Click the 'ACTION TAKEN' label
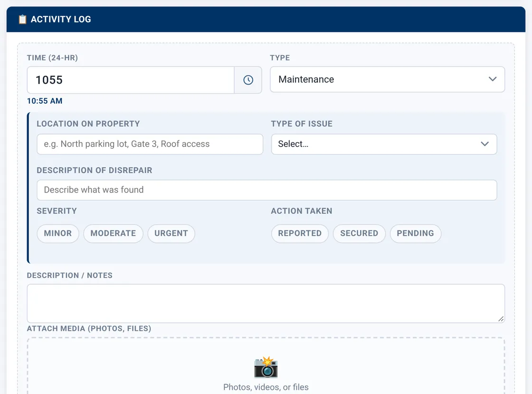 tap(302, 211)
